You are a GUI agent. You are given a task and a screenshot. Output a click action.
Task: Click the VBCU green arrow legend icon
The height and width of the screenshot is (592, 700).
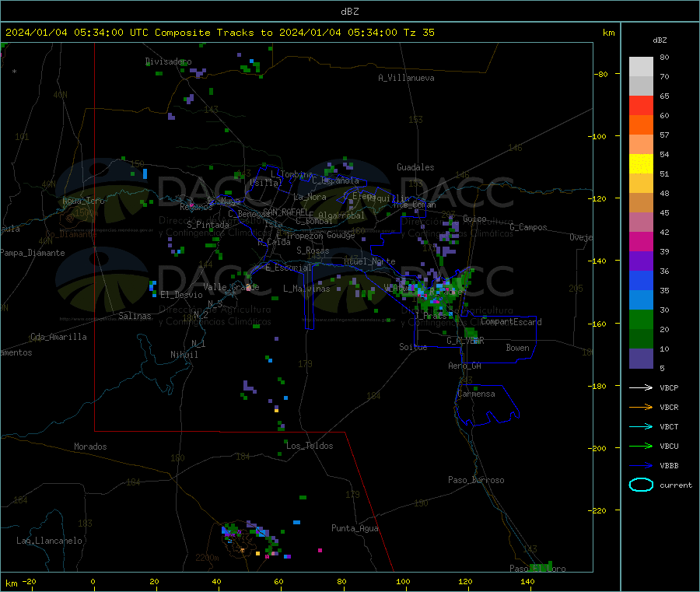641,446
